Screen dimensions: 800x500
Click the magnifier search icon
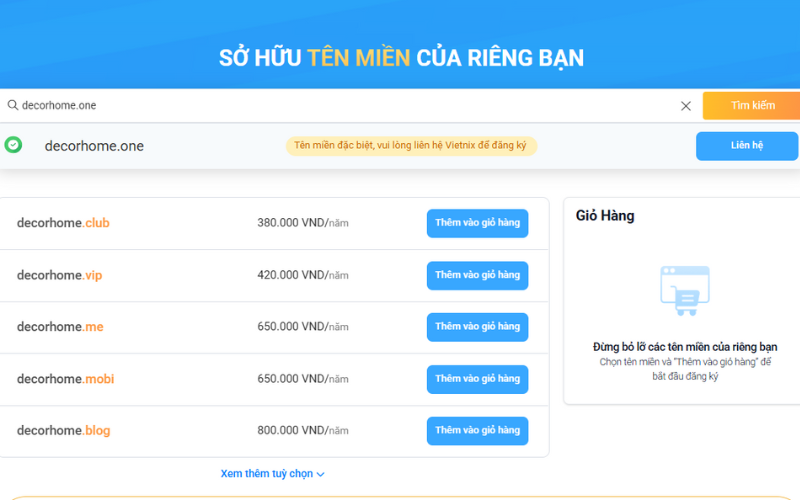12,106
